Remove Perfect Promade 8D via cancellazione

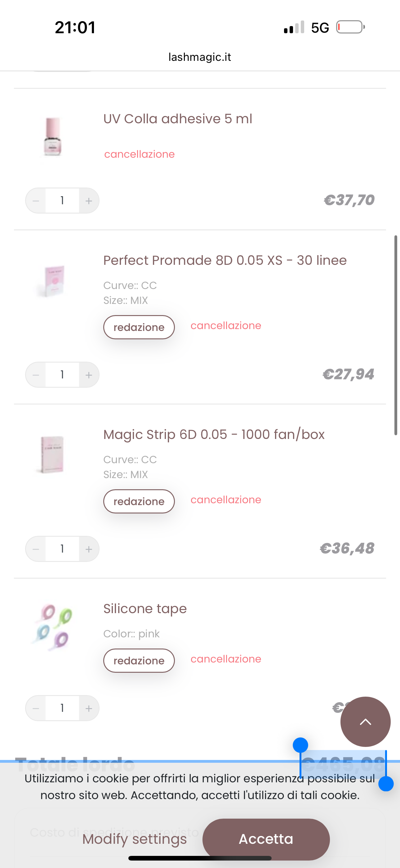pos(226,325)
